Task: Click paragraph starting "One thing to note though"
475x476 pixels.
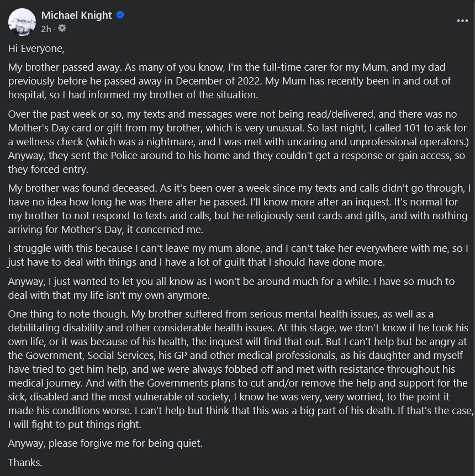Action: pos(241,369)
